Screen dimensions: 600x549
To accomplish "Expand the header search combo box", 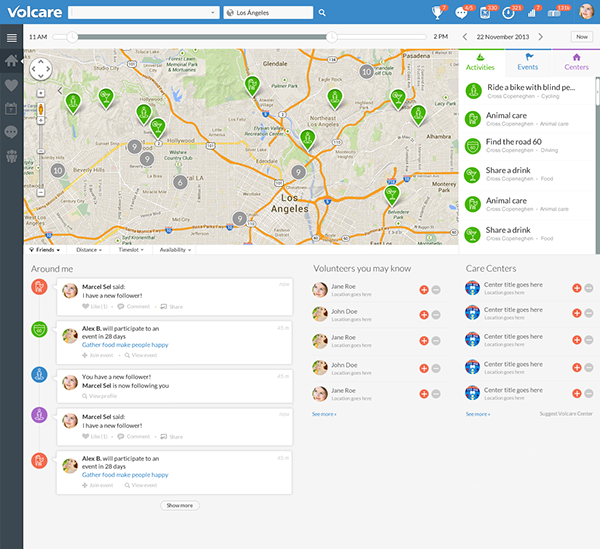I will click(x=213, y=13).
